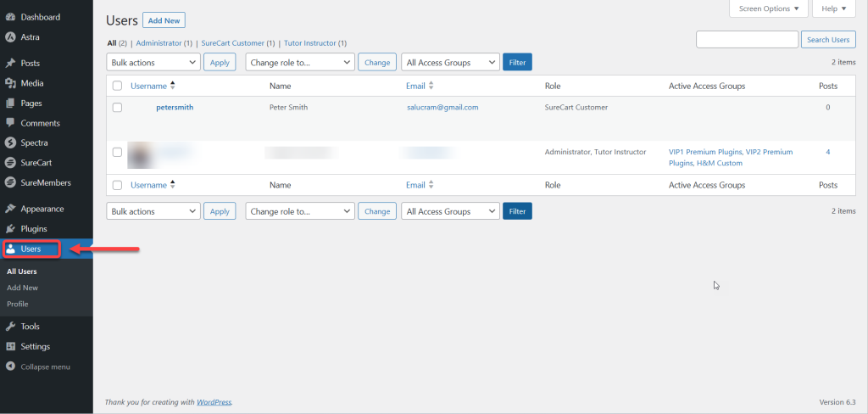Click the Posts pushpin icon
Image resolution: width=868 pixels, height=414 pixels.
(10, 63)
